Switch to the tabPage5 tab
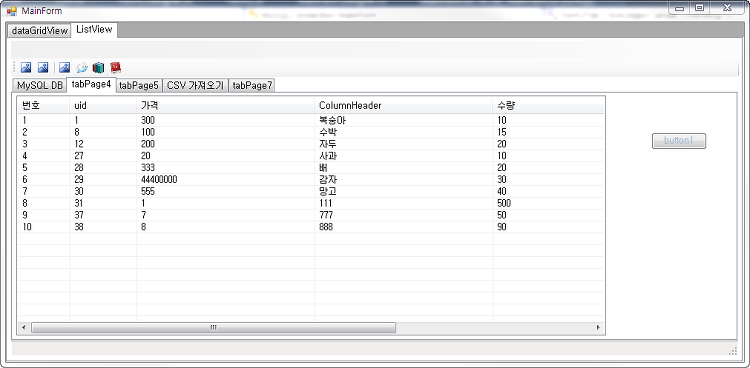 click(x=139, y=86)
